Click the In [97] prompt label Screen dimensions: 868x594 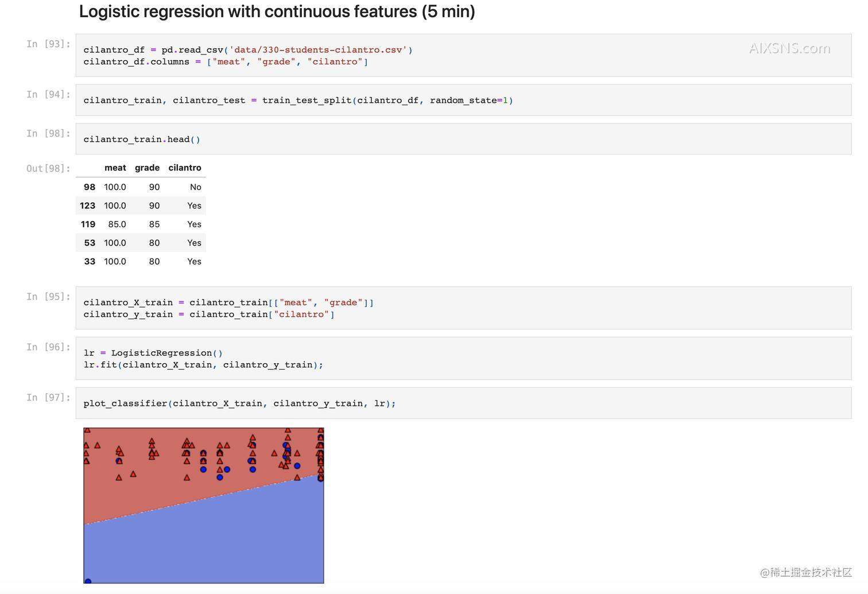click(48, 398)
